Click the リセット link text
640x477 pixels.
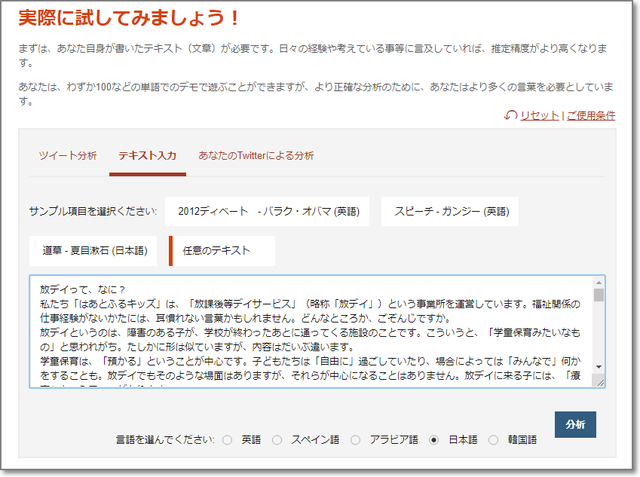tap(539, 116)
